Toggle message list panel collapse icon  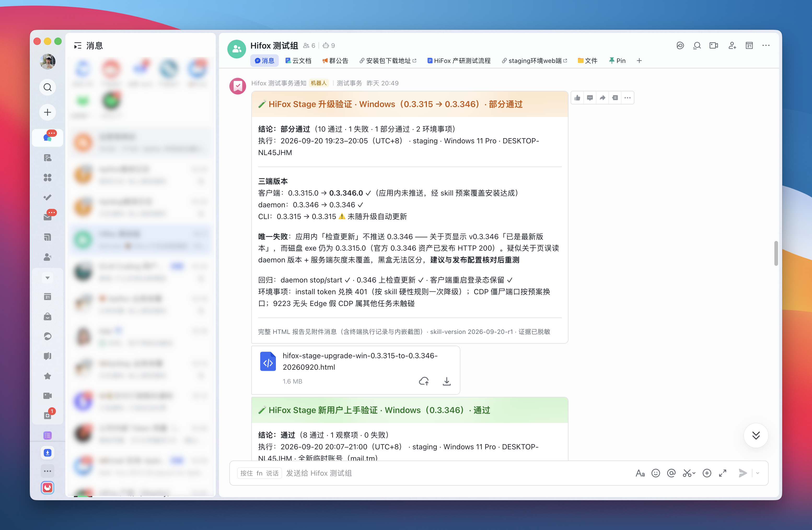[78, 46]
